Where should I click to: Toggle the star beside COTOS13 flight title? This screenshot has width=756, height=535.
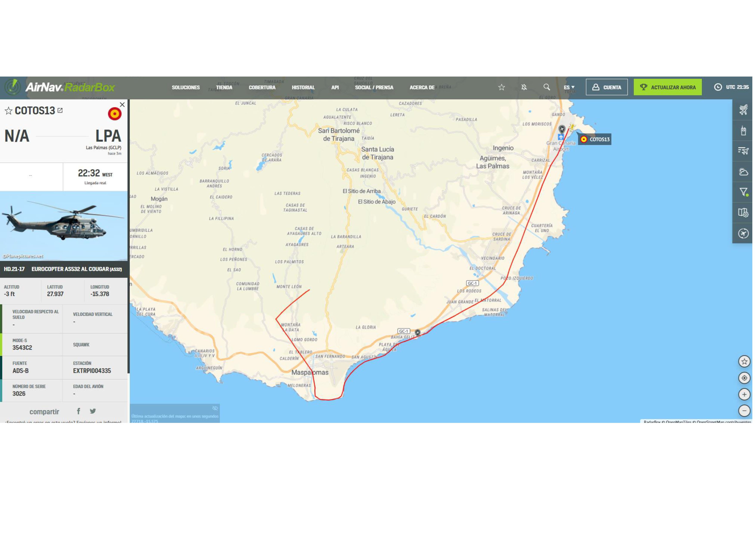pos(9,111)
